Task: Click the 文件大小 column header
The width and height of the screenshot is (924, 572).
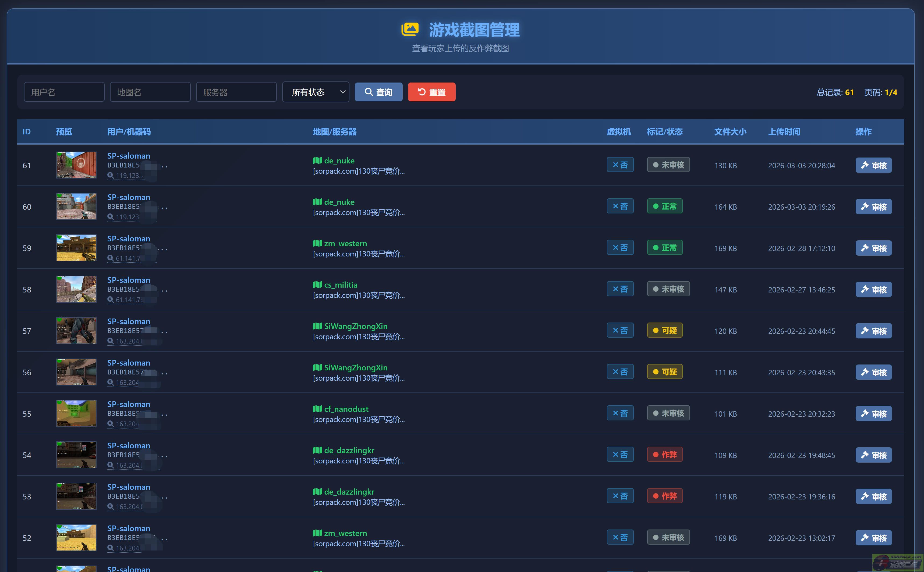Action: coord(730,132)
